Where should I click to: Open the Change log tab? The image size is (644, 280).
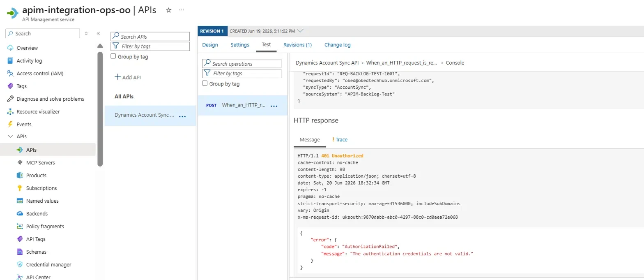(338, 45)
